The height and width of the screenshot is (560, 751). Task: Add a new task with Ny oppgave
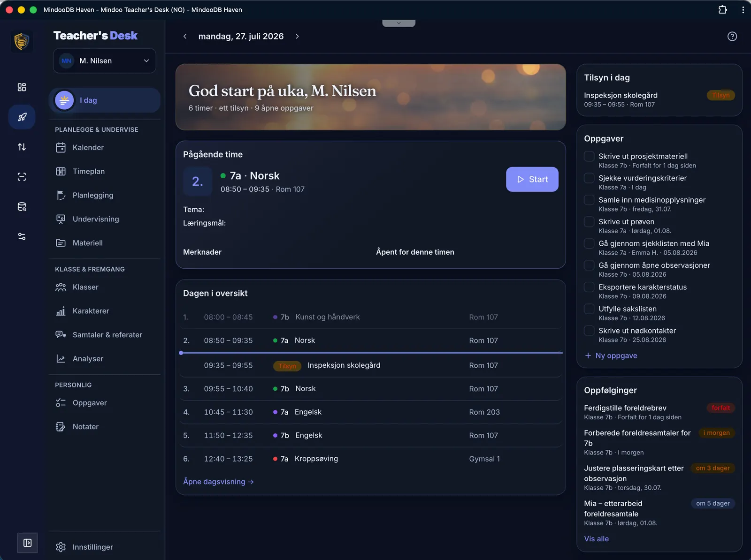(611, 356)
